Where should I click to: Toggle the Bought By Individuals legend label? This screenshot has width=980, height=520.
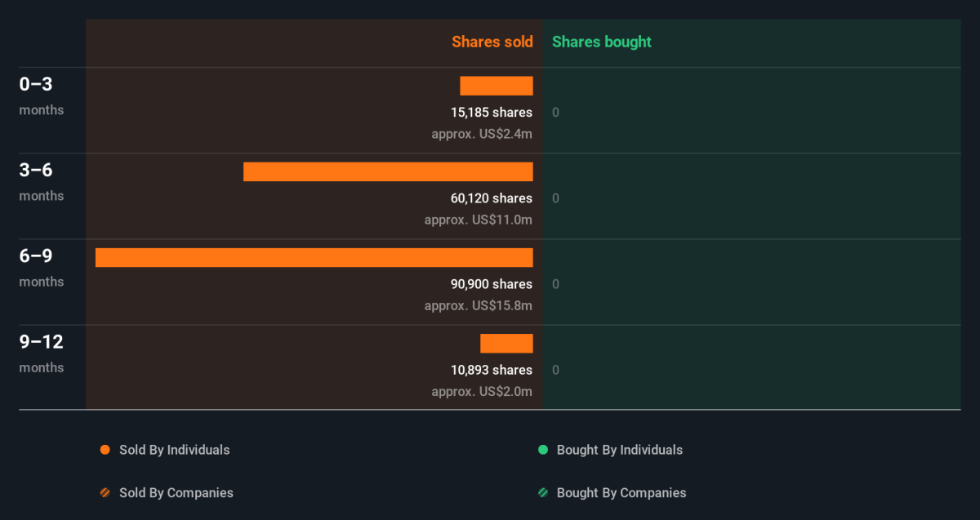(620, 450)
